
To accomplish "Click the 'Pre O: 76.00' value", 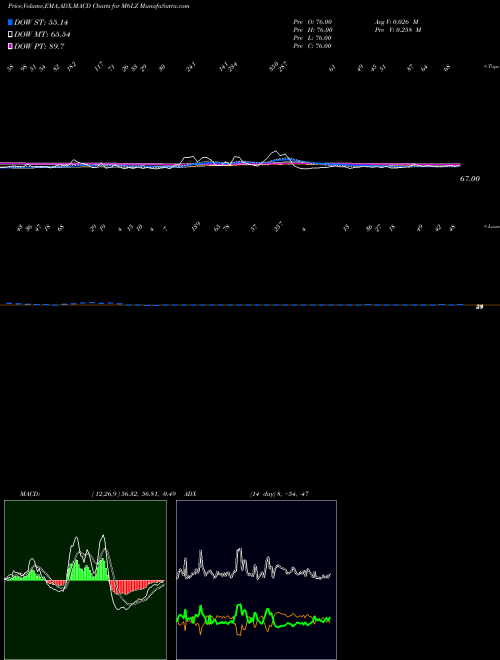I will [313, 22].
